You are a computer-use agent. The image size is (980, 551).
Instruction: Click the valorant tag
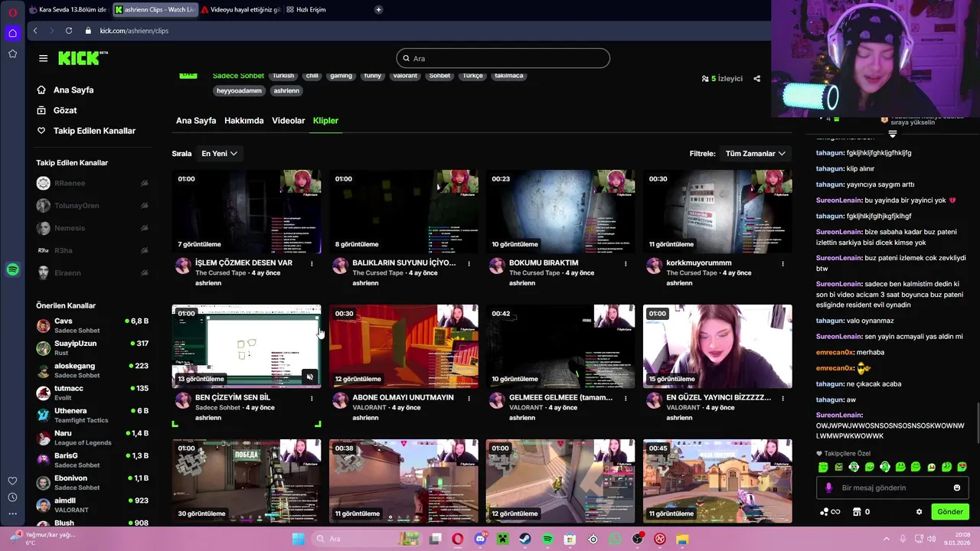[405, 76]
